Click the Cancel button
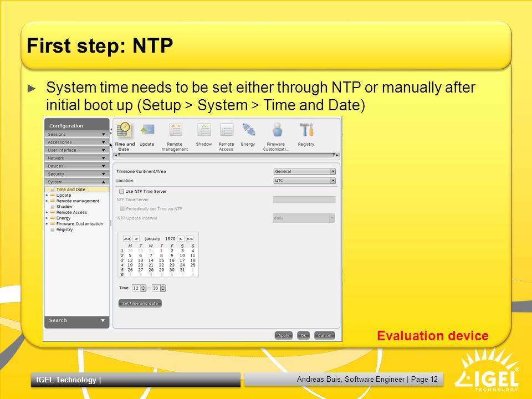Viewport: 532px width, 399px height. click(x=325, y=336)
